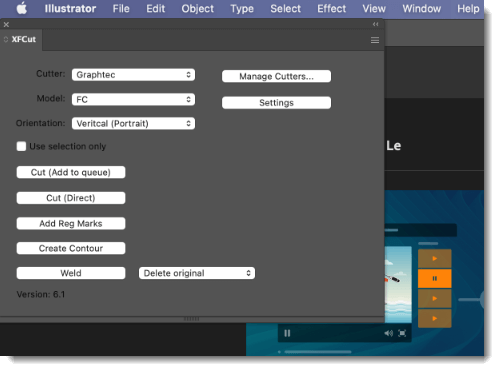Open the Orientation dropdown
The image size is (499, 371).
point(133,123)
